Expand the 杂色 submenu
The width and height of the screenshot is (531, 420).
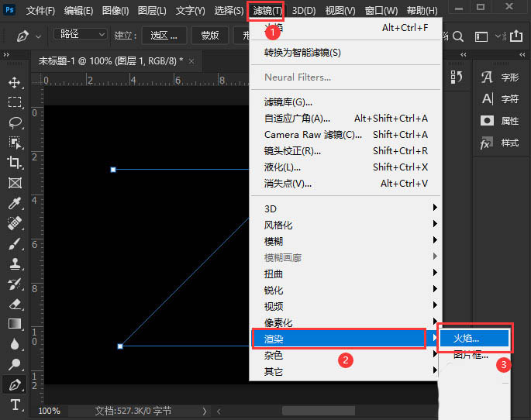point(345,355)
